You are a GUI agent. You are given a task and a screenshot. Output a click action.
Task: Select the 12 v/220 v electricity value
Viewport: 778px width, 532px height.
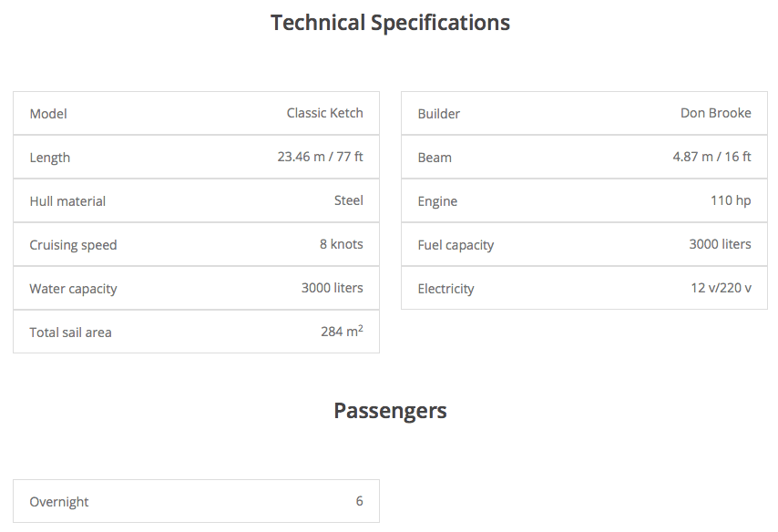[x=721, y=288]
